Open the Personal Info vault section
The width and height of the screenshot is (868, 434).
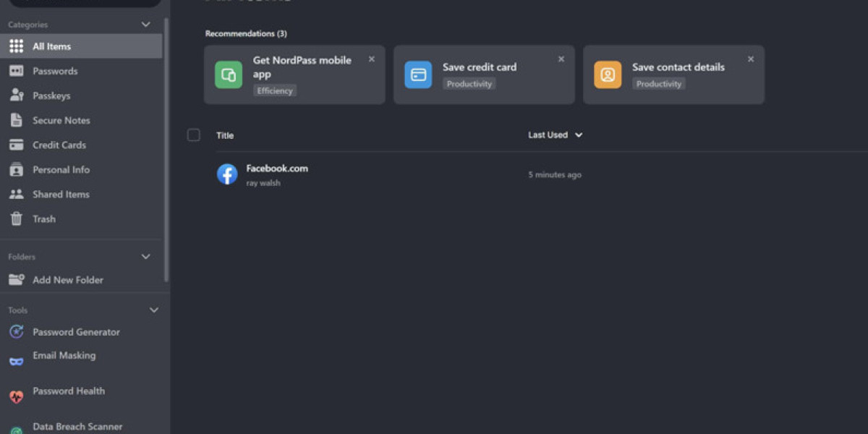click(61, 169)
